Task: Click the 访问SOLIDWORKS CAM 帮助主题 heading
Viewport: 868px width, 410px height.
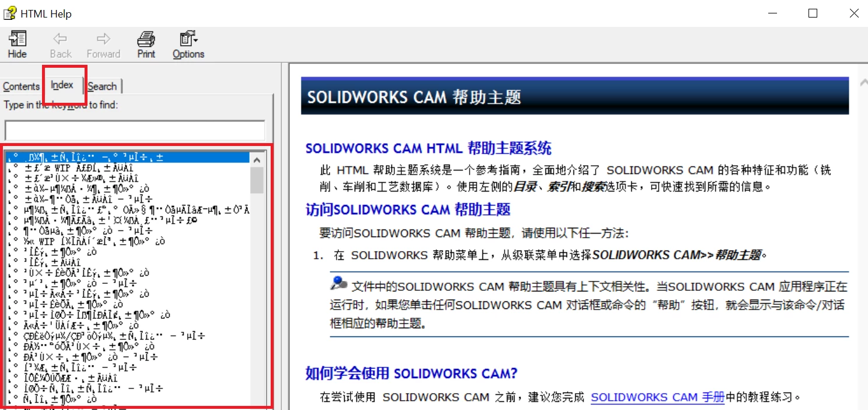Action: pyautogui.click(x=408, y=209)
